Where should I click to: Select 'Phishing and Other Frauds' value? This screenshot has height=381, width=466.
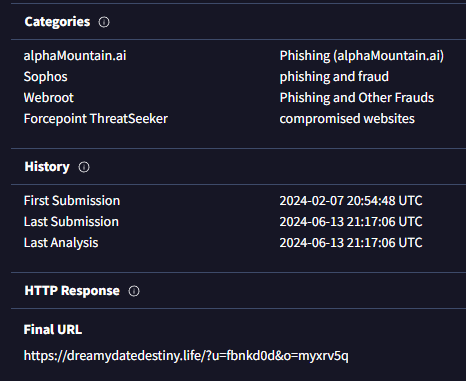pos(357,98)
